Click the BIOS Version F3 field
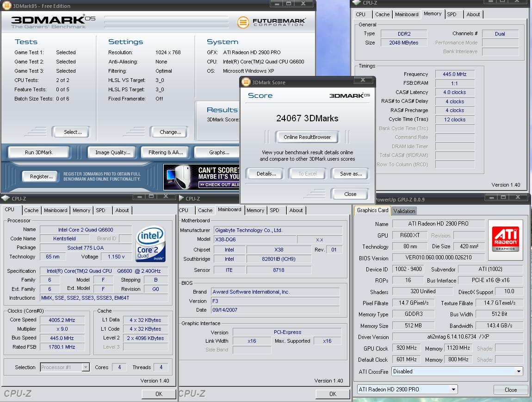This screenshot has height=402, width=532. click(x=275, y=301)
